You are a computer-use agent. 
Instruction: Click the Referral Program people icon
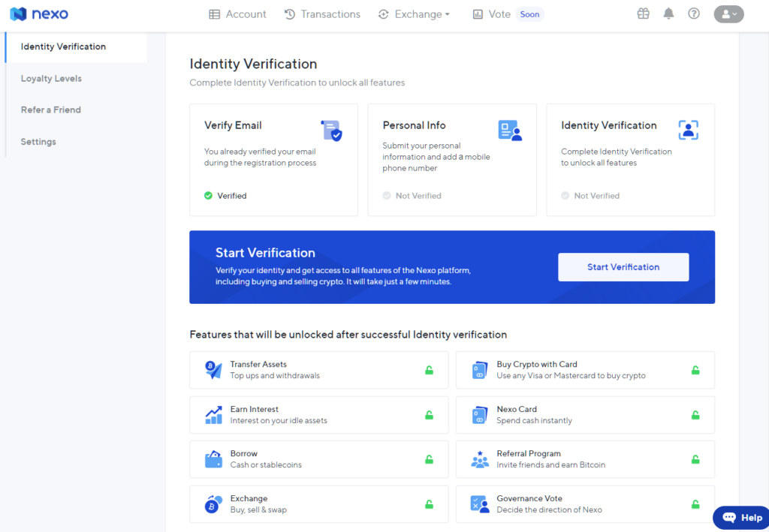(x=480, y=459)
